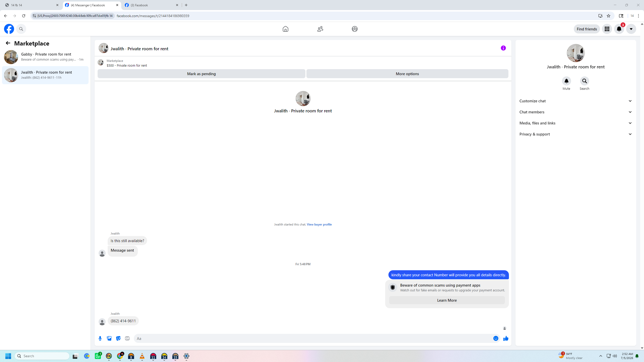Click the purple conversation info icon

503,48
